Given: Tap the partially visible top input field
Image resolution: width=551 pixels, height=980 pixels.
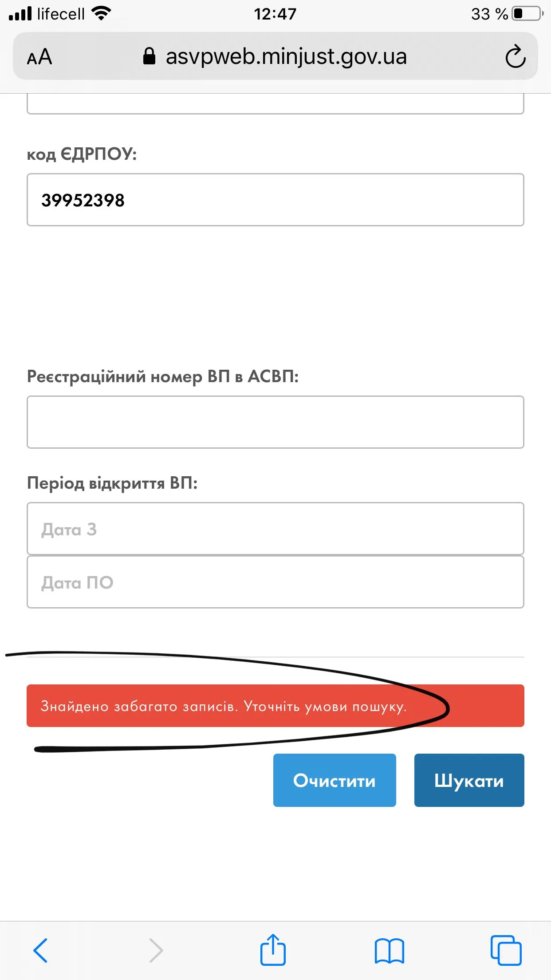Looking at the screenshot, I should pyautogui.click(x=275, y=104).
